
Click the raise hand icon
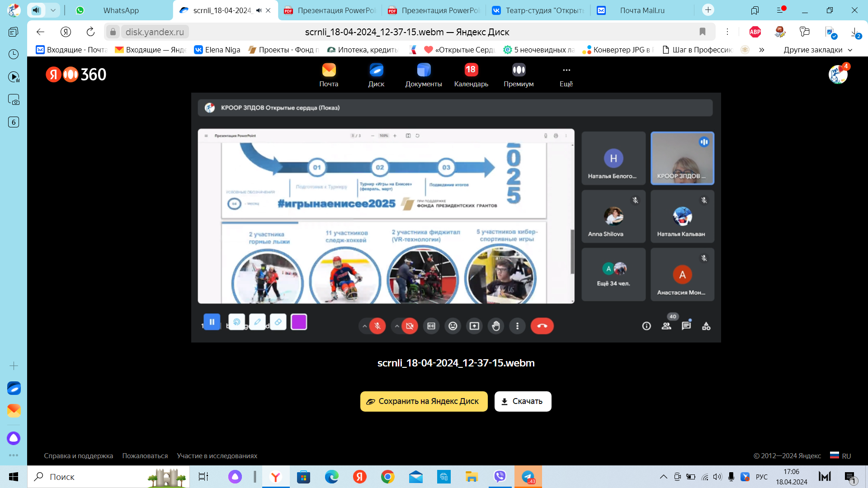tap(496, 326)
